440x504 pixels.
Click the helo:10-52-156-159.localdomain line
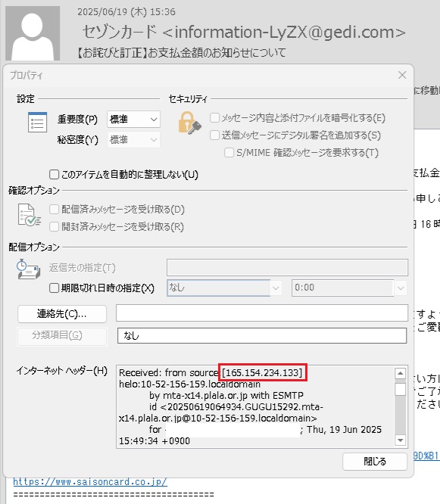[x=190, y=384]
